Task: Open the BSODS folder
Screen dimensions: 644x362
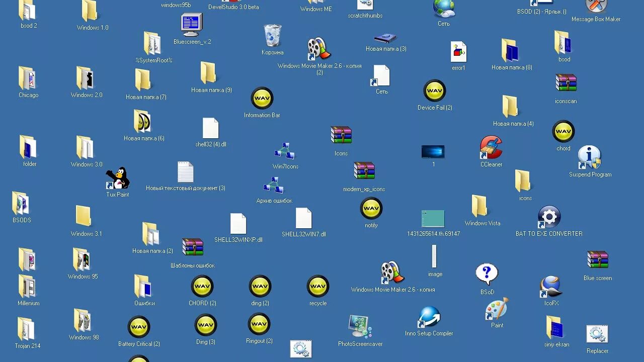Action: pyautogui.click(x=21, y=204)
